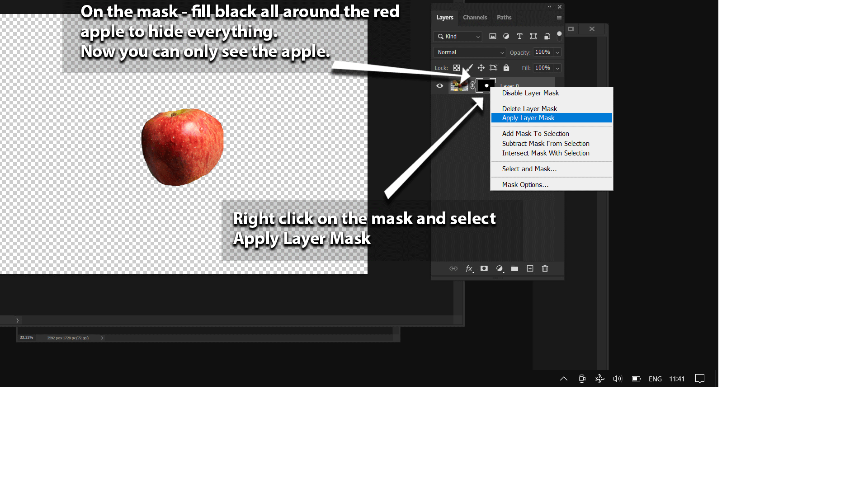Open the Normal blend mode dropdown
The height and width of the screenshot is (488, 868).
pyautogui.click(x=469, y=52)
